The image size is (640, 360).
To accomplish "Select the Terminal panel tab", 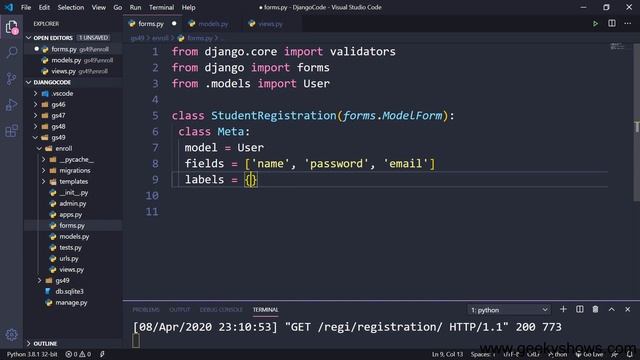I will point(265,310).
